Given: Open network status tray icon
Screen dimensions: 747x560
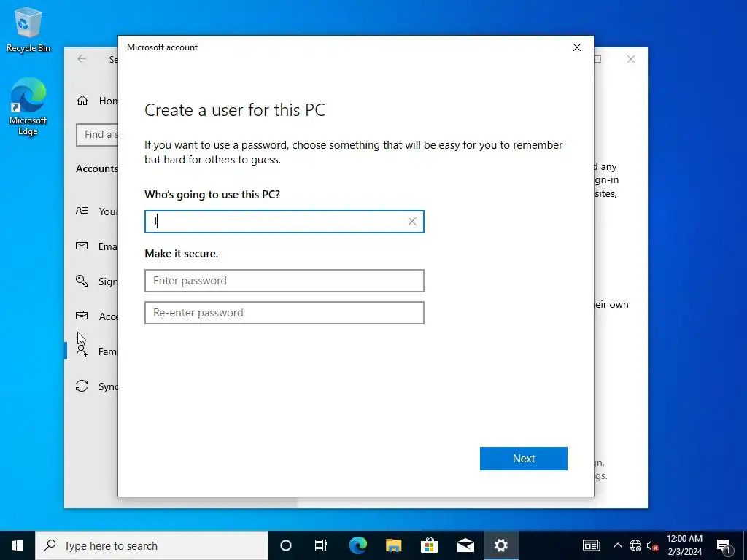Looking at the screenshot, I should pos(635,545).
